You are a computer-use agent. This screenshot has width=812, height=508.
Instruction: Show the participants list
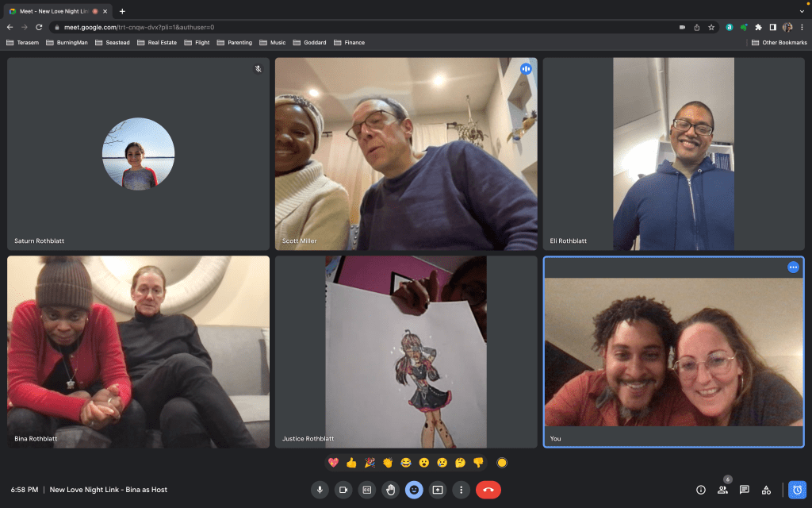click(722, 490)
